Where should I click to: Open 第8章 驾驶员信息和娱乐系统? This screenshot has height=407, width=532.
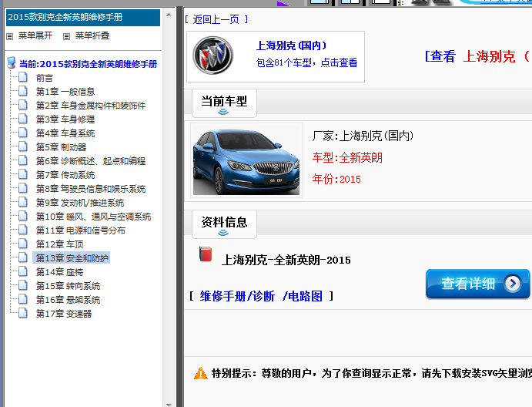coord(91,189)
